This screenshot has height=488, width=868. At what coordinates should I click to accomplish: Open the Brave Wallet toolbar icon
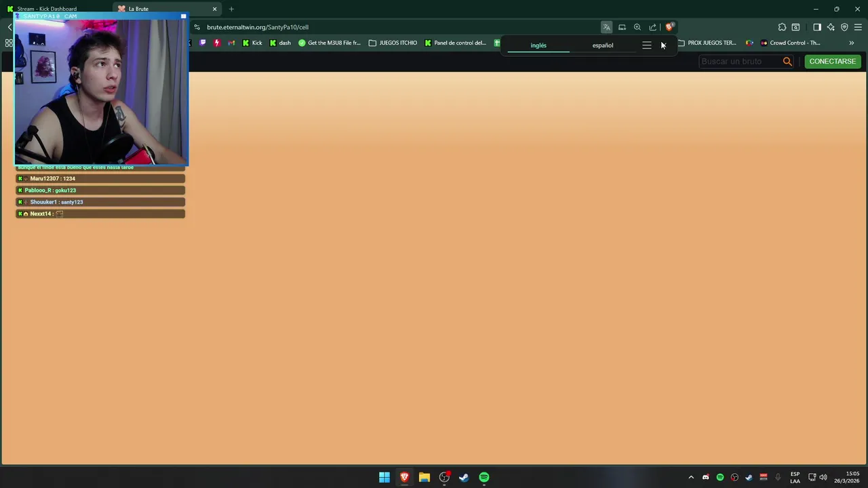point(795,27)
